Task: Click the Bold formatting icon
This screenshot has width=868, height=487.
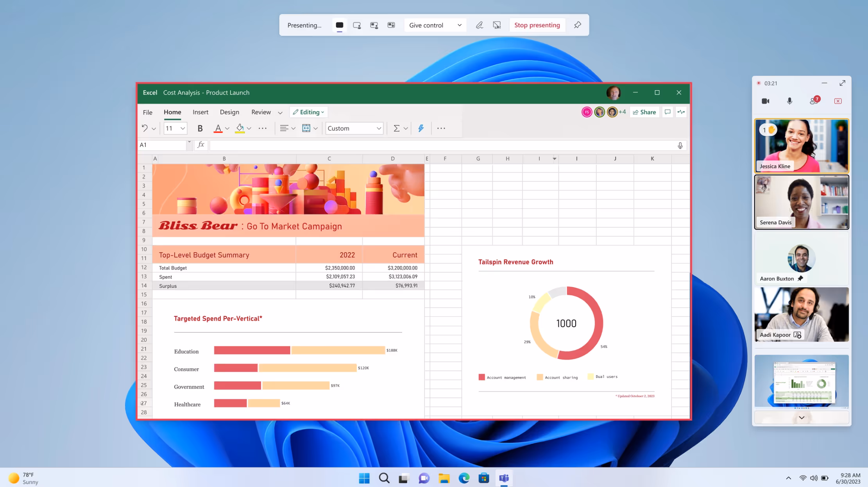Action: pos(200,128)
